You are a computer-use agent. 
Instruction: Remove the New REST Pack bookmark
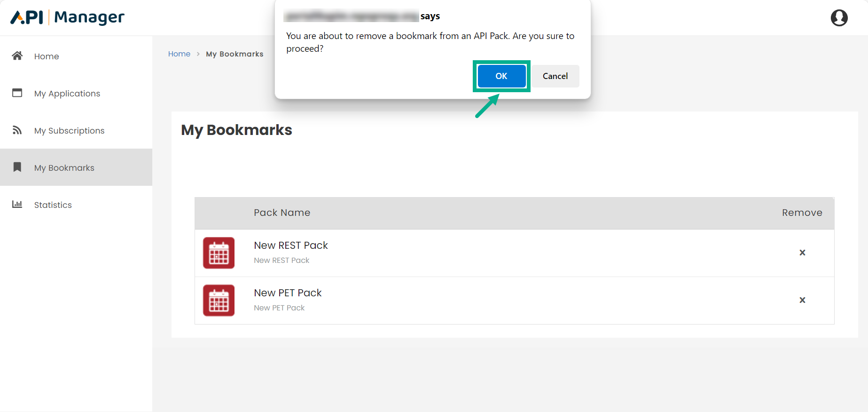coord(802,253)
